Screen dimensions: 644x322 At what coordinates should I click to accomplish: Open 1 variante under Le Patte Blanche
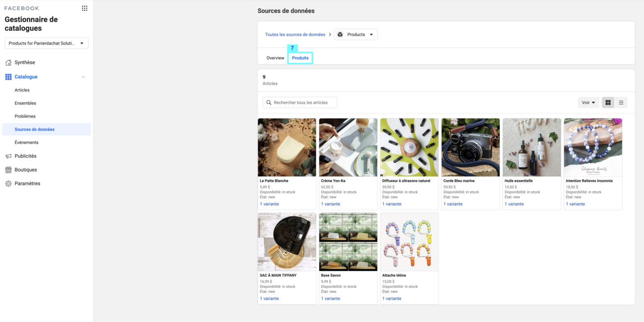[x=270, y=204]
